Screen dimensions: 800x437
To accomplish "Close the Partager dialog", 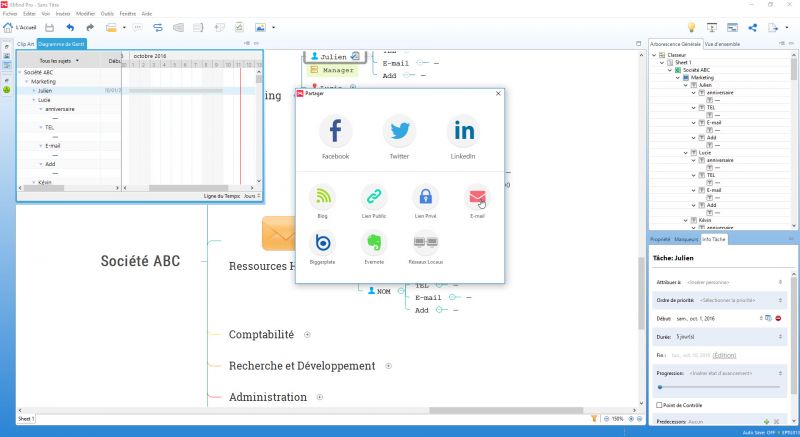I will point(498,93).
